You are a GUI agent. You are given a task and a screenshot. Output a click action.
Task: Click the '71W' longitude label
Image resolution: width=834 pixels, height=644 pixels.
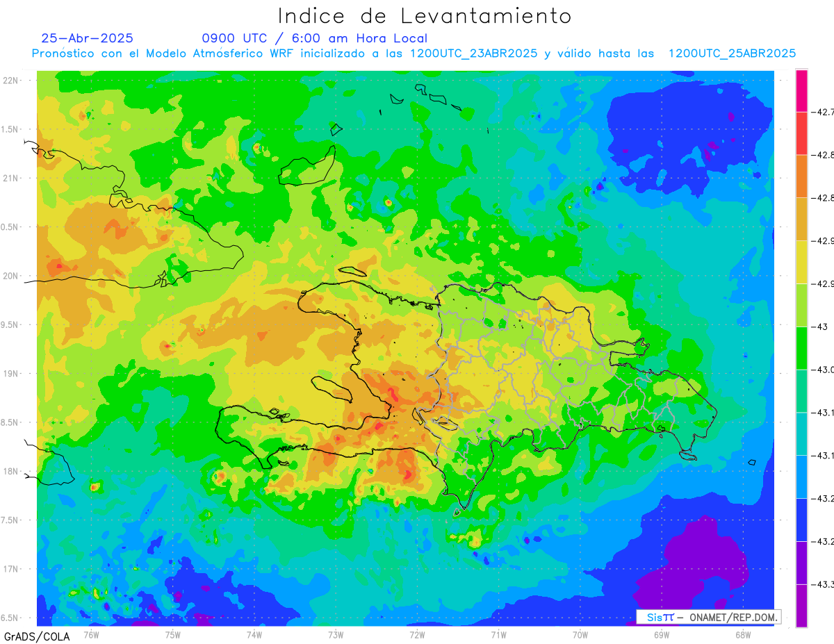498,634
